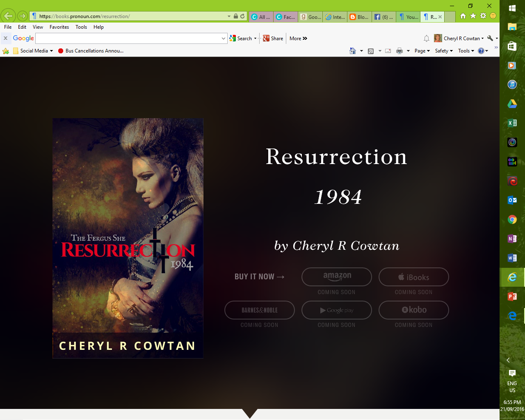Open the Help menu
This screenshot has width=525, height=420.
point(98,27)
